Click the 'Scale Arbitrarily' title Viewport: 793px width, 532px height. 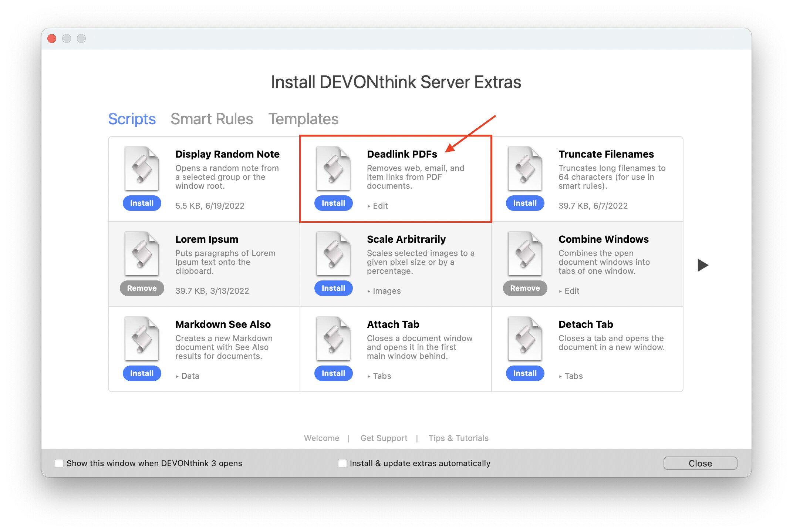(x=406, y=239)
